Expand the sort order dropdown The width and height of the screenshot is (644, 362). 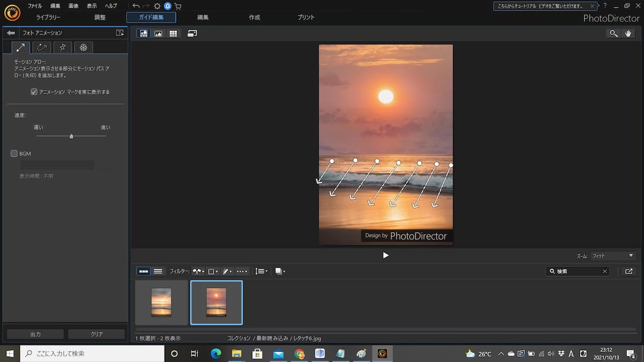[x=261, y=271]
